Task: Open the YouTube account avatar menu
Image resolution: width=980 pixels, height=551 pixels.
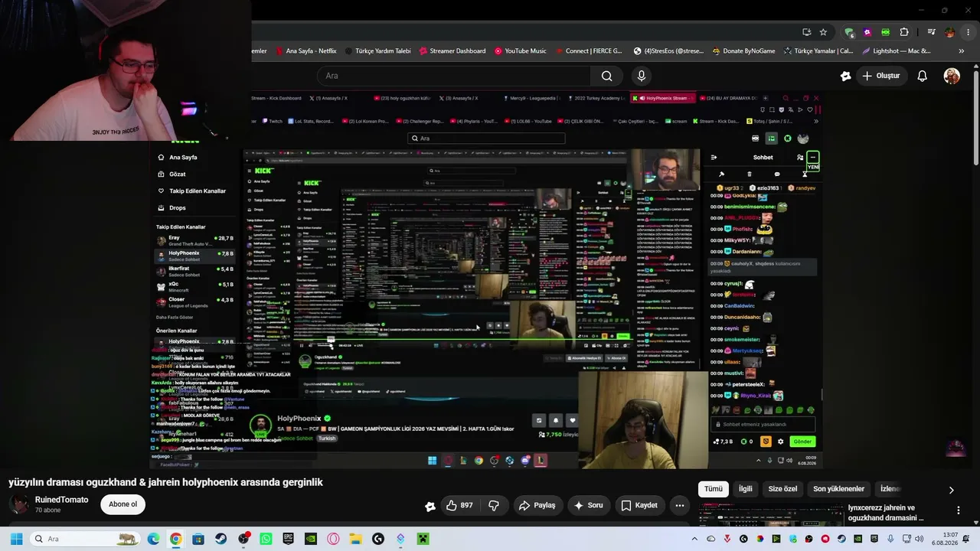Action: [952, 76]
